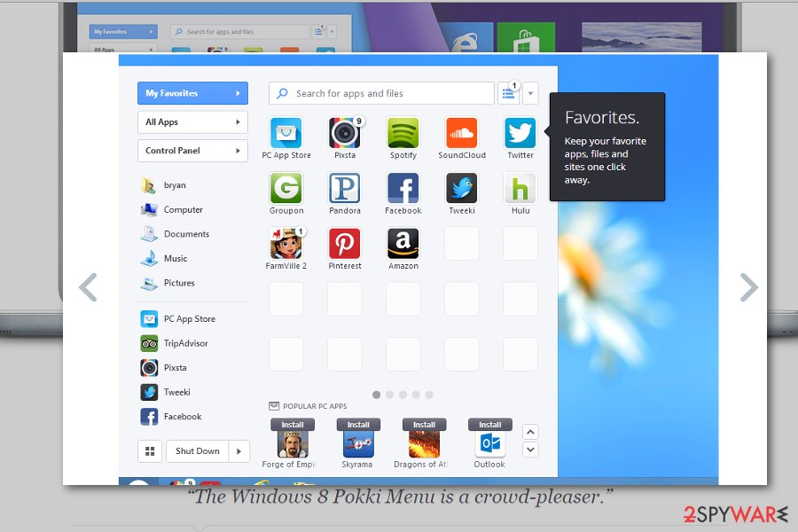
Task: Select the first favorites page dot
Action: (x=377, y=395)
